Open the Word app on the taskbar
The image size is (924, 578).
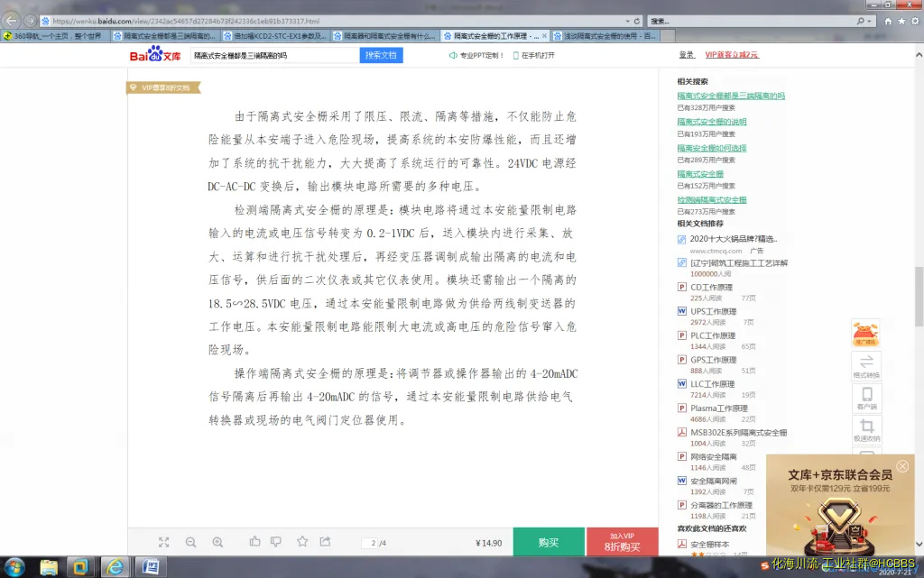pos(151,567)
